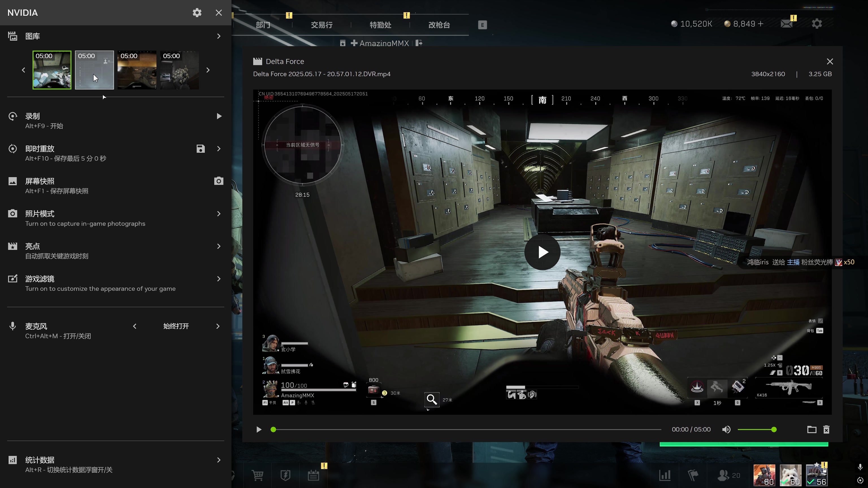Open the calendar events icon in bottom bar

[313, 476]
